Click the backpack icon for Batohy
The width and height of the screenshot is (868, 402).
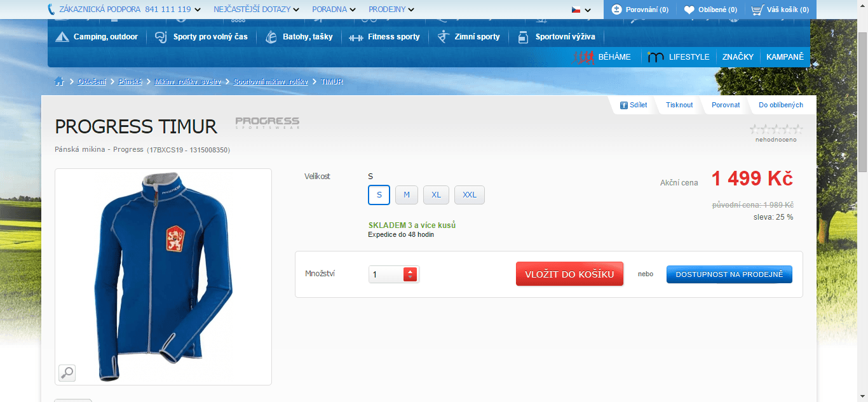click(x=271, y=37)
